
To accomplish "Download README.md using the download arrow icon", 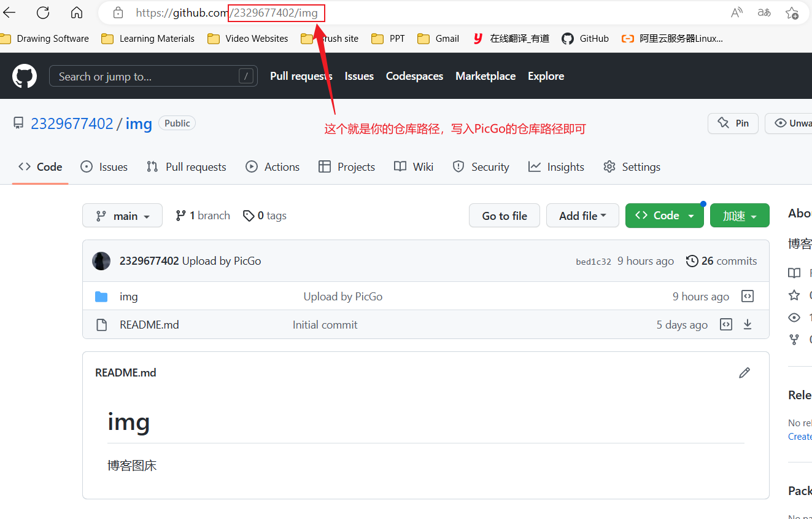I will tap(748, 324).
